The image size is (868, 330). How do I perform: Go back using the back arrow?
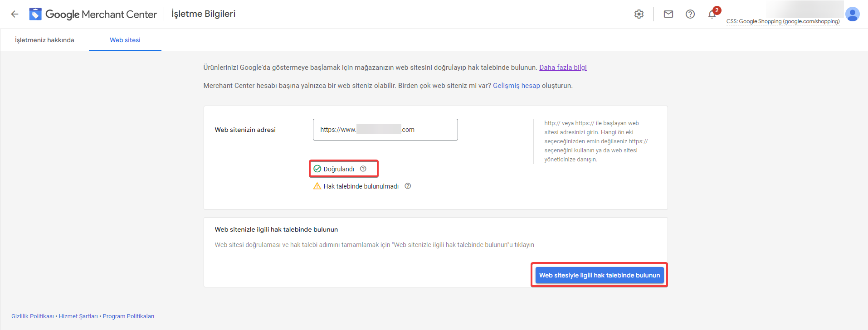coord(15,14)
